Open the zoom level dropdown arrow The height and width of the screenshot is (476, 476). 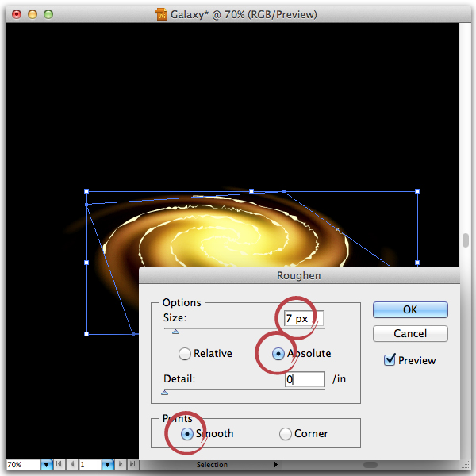click(x=47, y=464)
